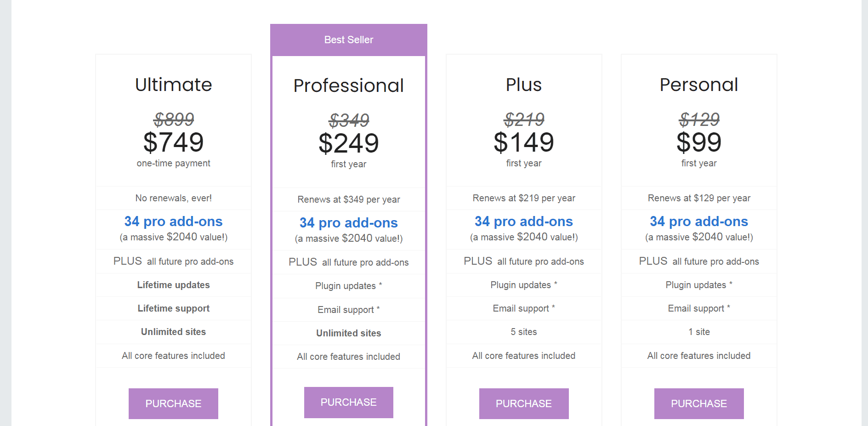This screenshot has height=426, width=868.
Task: Select the Ultimate plan title
Action: pos(173,85)
